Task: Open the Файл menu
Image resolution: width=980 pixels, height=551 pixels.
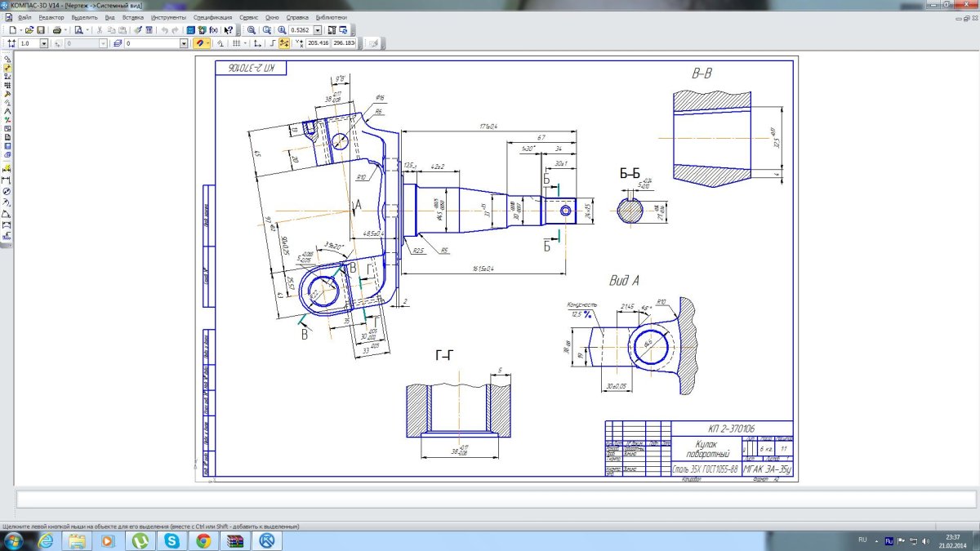Action: (24, 17)
